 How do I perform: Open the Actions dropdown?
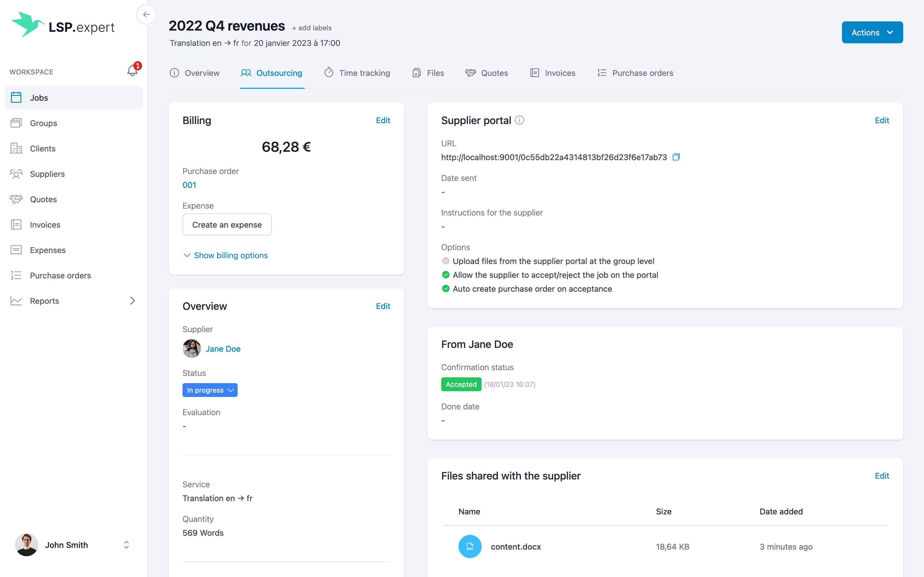(x=872, y=32)
